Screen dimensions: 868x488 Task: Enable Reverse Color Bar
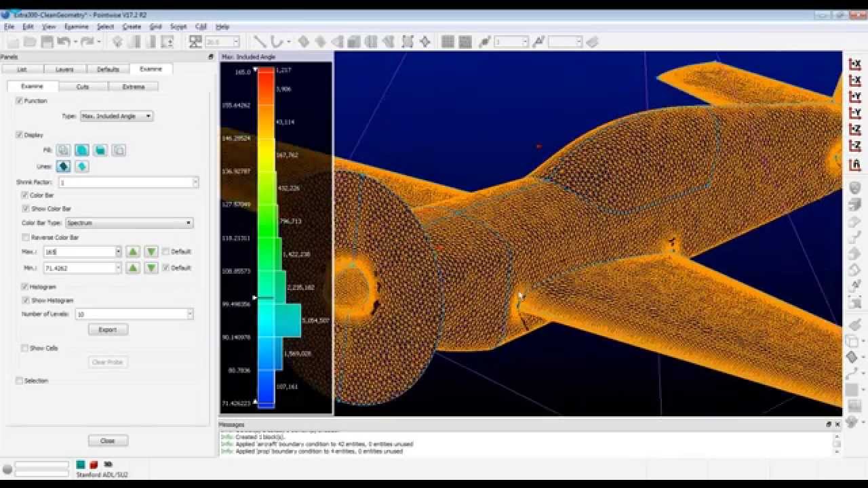point(26,238)
